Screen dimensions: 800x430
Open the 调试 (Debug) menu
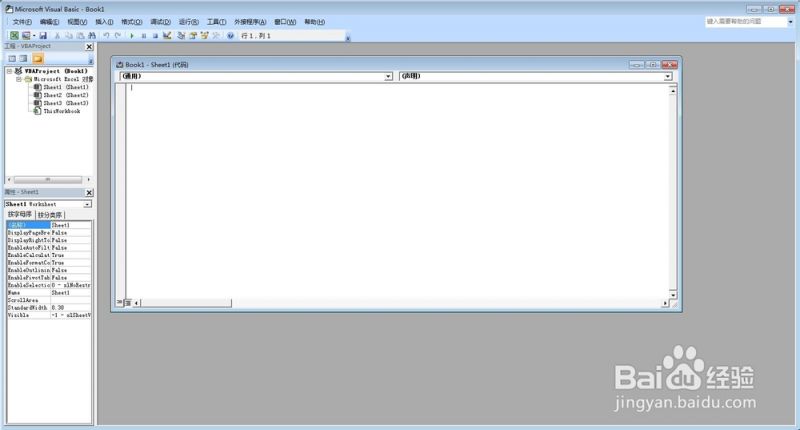pyautogui.click(x=160, y=22)
